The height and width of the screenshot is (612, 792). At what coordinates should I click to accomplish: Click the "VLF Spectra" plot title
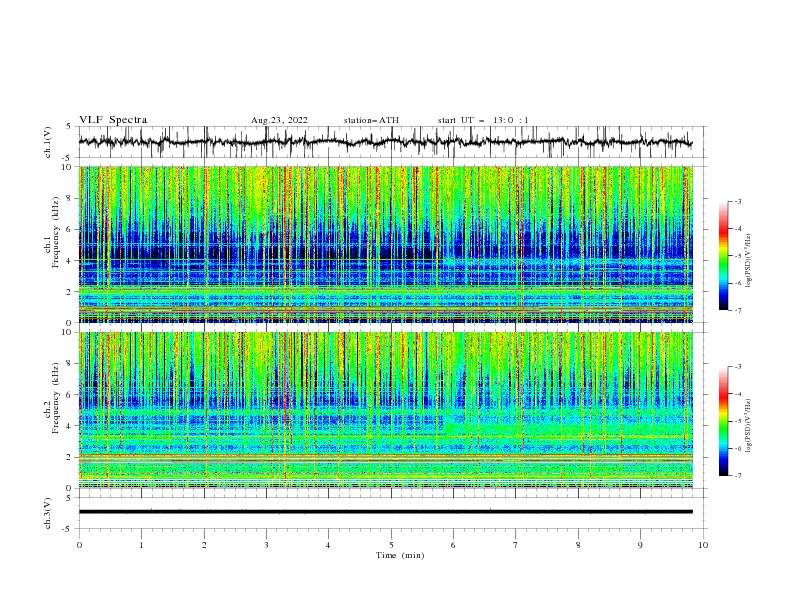pyautogui.click(x=113, y=120)
